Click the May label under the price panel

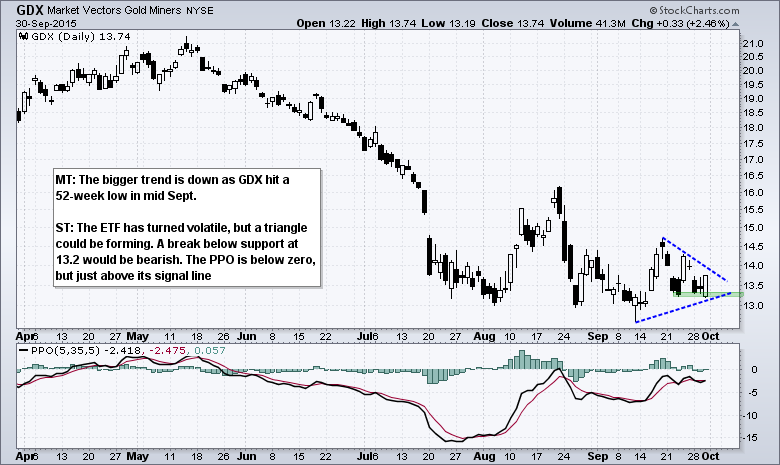tap(137, 336)
